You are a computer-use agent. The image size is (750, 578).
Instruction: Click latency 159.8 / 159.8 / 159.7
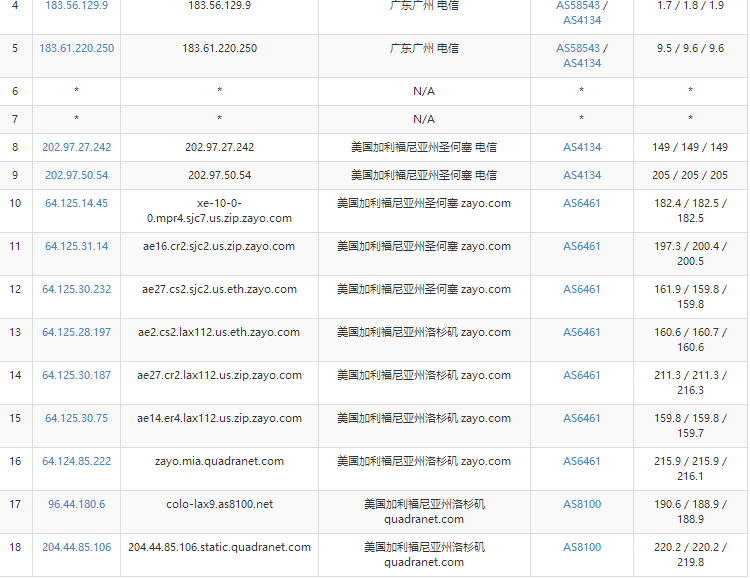(690, 426)
